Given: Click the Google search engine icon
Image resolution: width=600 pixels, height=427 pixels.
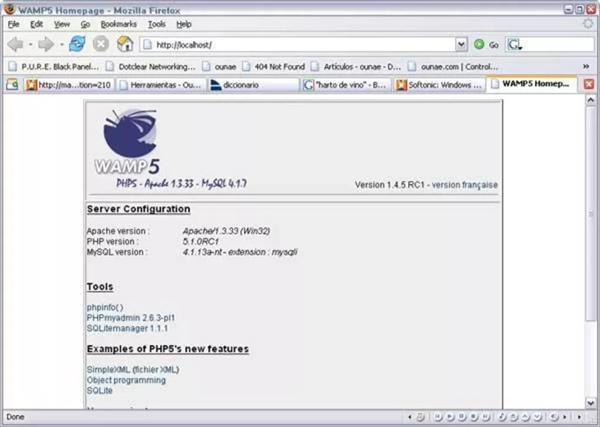Looking at the screenshot, I should click(x=514, y=45).
